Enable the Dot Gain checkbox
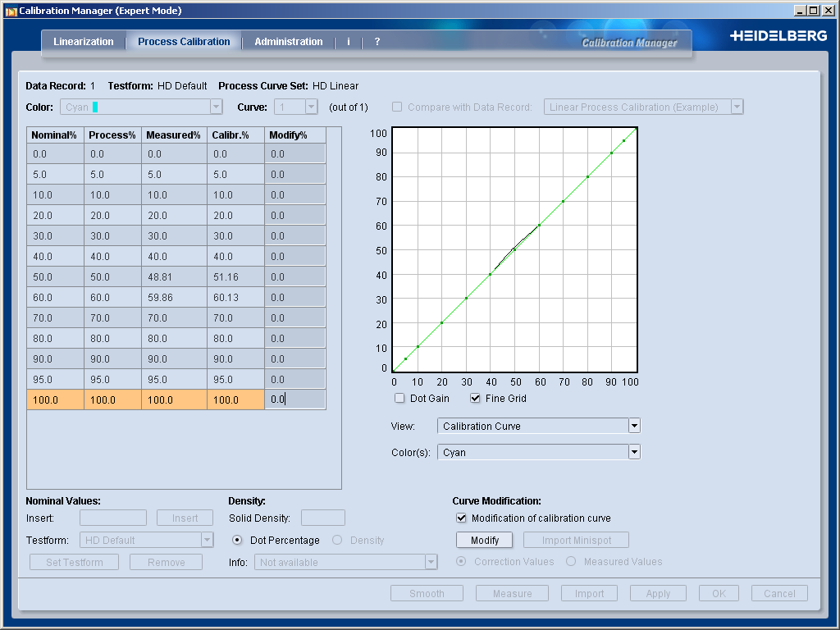The height and width of the screenshot is (630, 840). point(399,398)
